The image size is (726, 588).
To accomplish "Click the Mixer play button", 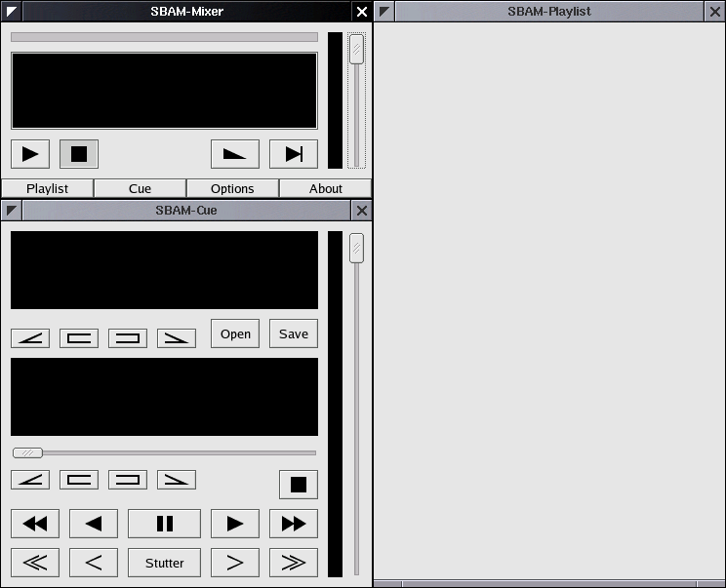I will (30, 154).
